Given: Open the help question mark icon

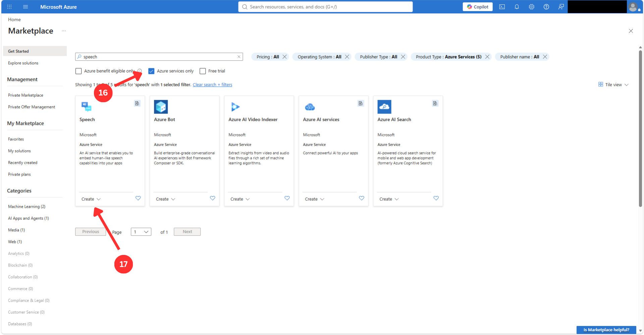Looking at the screenshot, I should click(x=546, y=7).
